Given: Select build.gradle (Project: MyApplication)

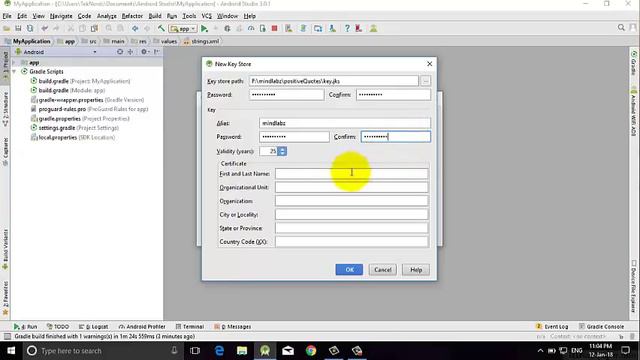Looking at the screenshot, I should pos(80,81).
